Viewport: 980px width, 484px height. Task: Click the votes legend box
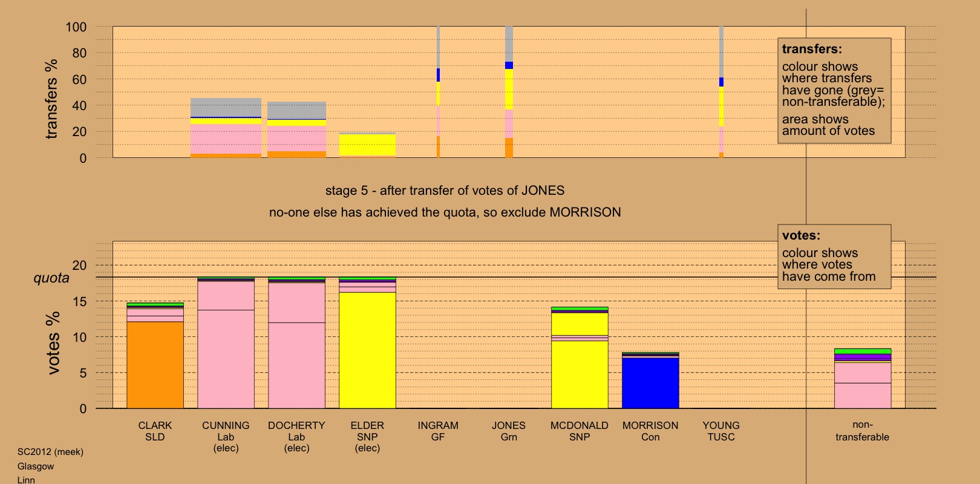834,257
